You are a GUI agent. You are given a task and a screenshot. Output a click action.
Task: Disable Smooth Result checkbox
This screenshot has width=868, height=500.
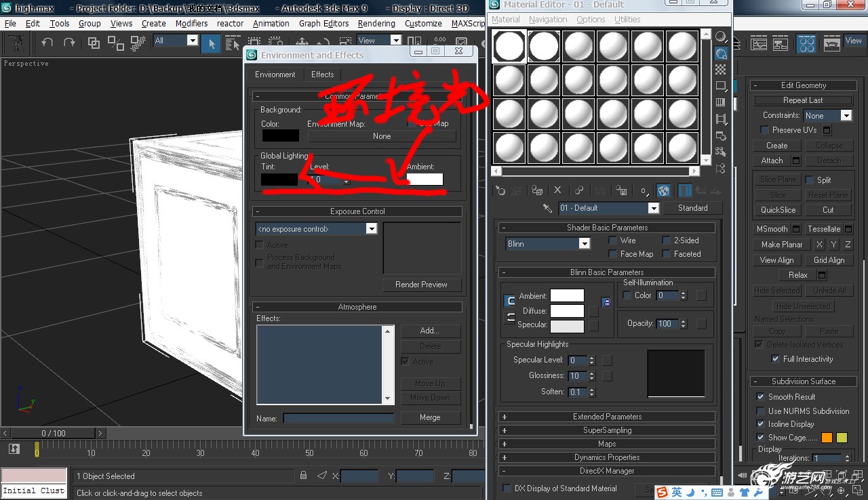point(760,397)
